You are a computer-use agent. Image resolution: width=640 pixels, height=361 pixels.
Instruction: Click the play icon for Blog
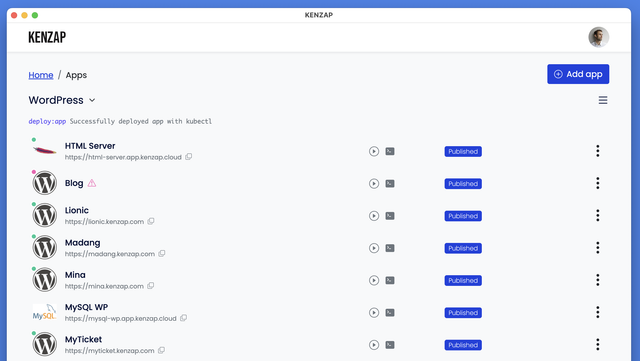pos(374,184)
